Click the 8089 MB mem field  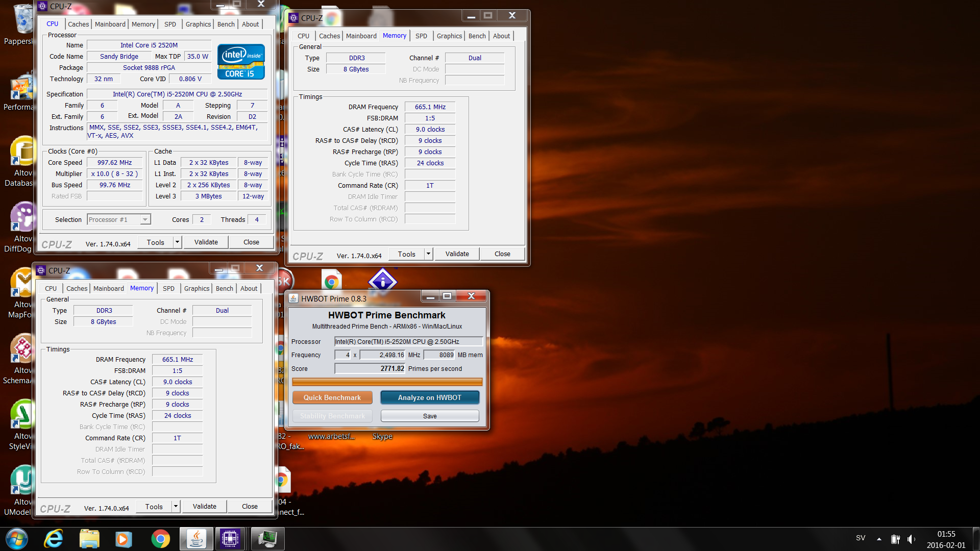439,355
